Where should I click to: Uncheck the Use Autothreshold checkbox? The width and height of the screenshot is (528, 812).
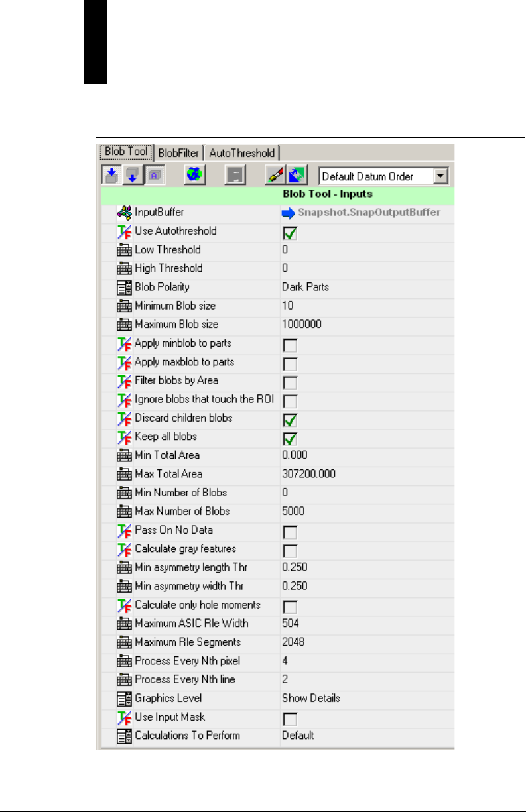pos(289,233)
